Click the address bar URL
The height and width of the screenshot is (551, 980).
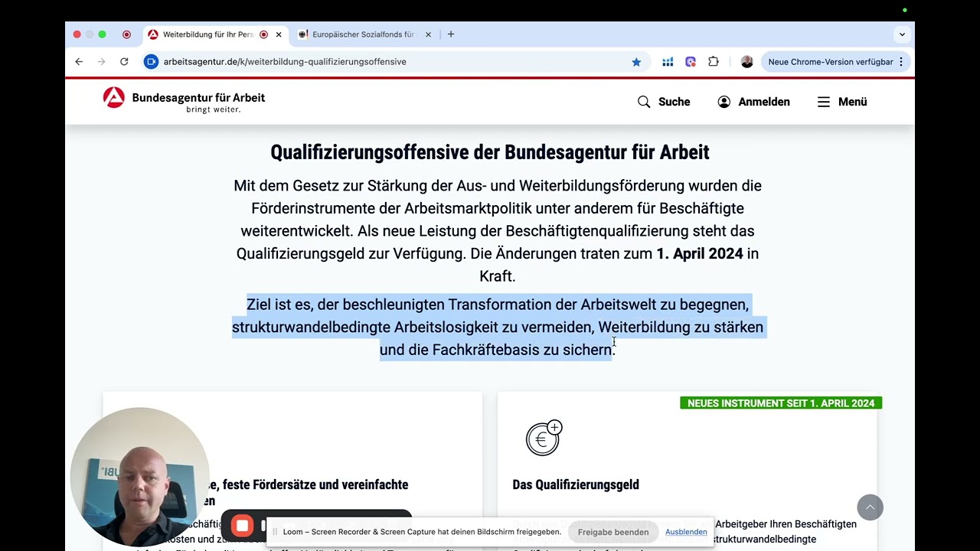click(x=285, y=62)
